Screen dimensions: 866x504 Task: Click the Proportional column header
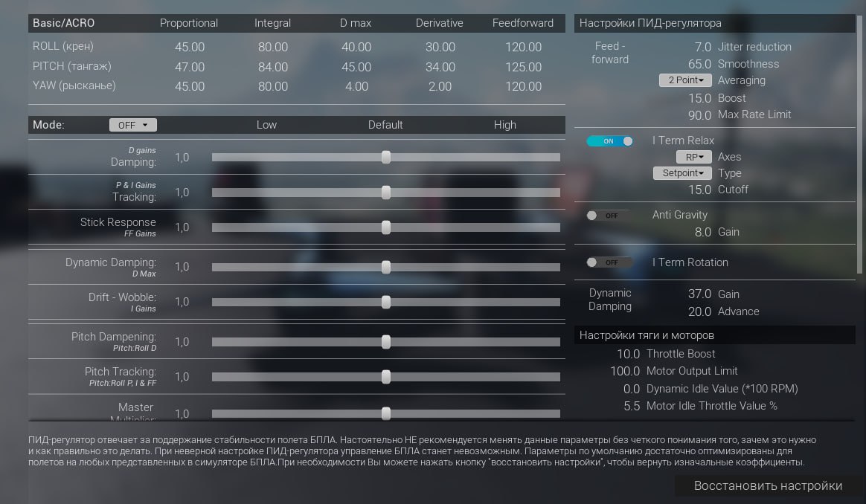pos(189,23)
